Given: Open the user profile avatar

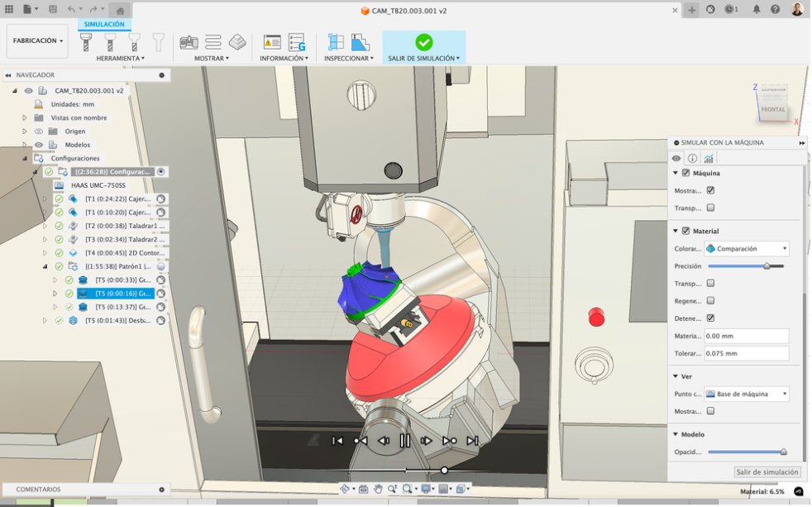Looking at the screenshot, I should click(x=797, y=9).
